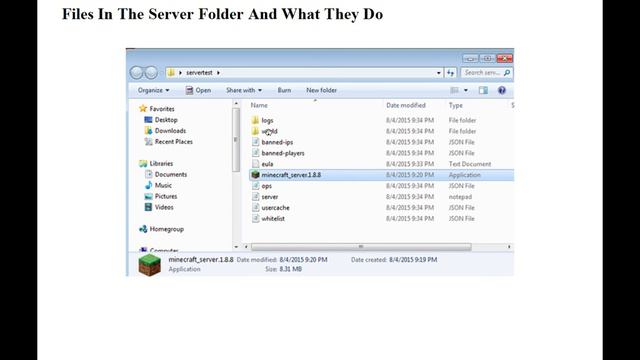Click the horizontal scroll left arrow
This screenshot has width=640, height=360.
tap(246, 247)
